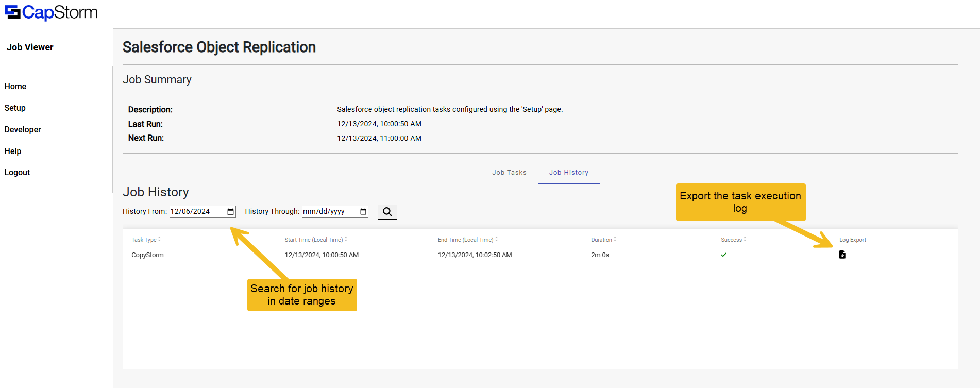The width and height of the screenshot is (980, 388).
Task: Click Logout in the sidebar
Action: pyautogui.click(x=17, y=173)
